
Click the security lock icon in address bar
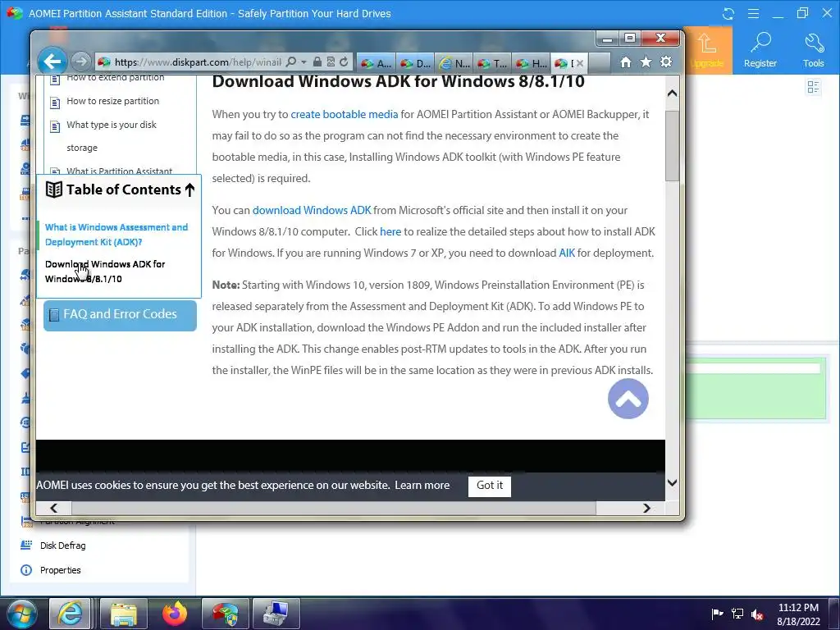point(317,62)
